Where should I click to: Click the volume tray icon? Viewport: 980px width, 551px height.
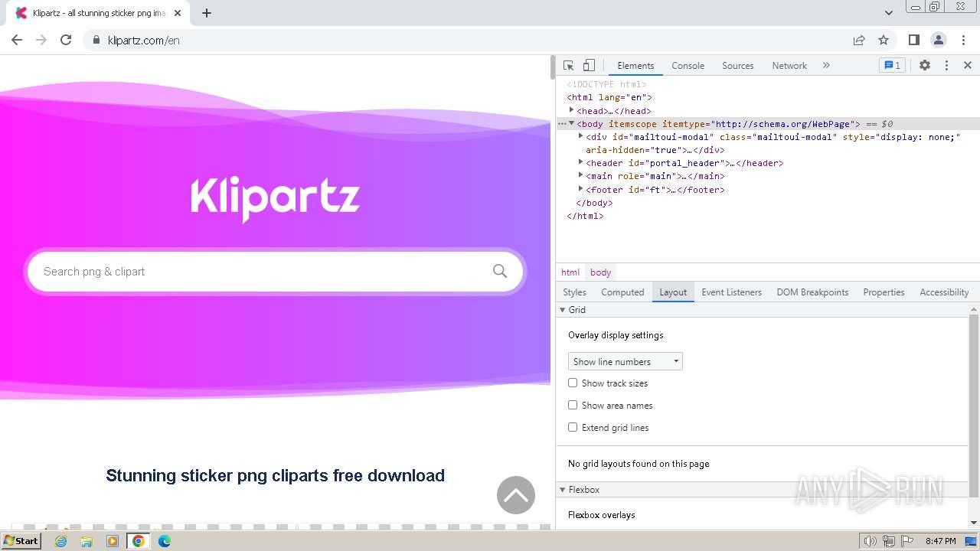(x=871, y=541)
